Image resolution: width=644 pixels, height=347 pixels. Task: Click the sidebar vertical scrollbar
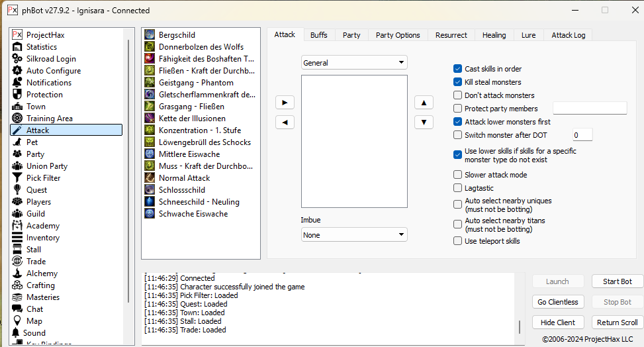tap(127, 166)
